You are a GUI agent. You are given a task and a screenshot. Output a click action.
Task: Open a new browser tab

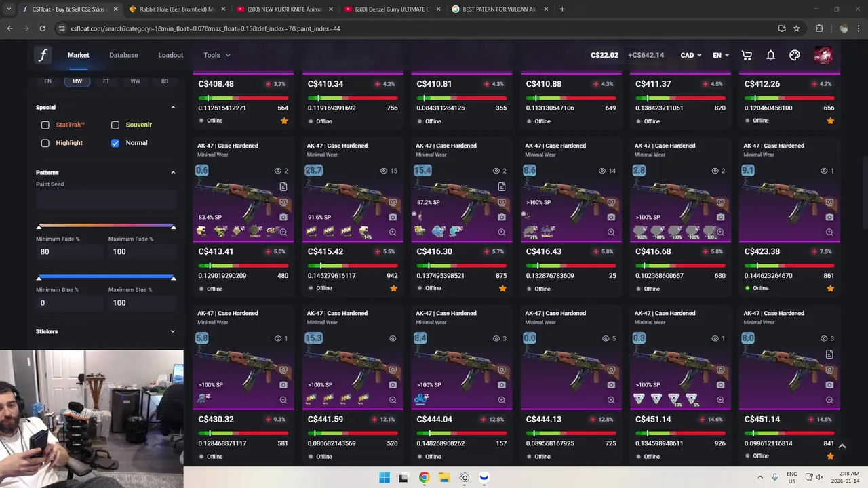tap(562, 9)
